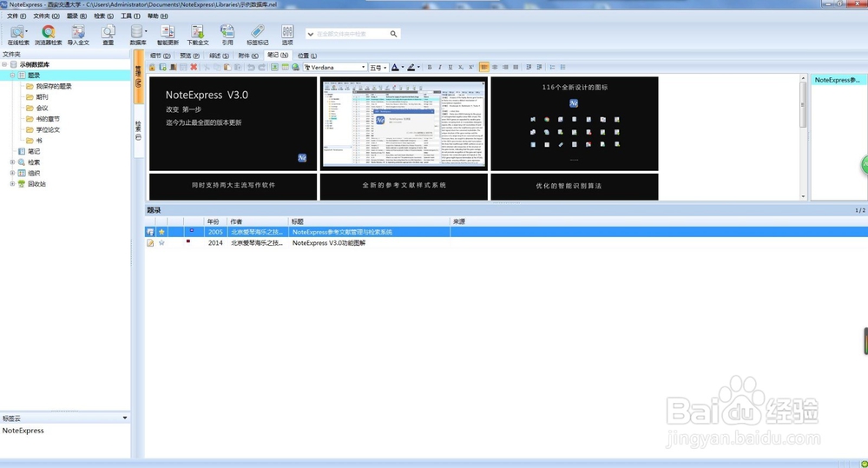Click the bulleted list icon
The image size is (868, 468).
click(563, 67)
